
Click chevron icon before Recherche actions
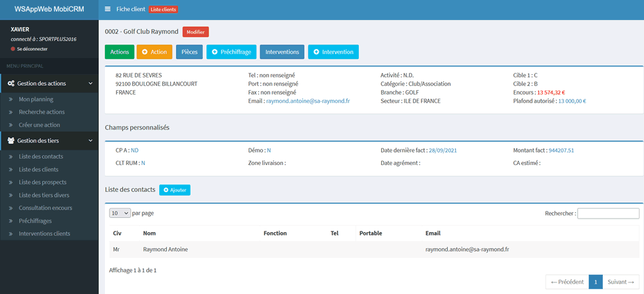[11, 112]
